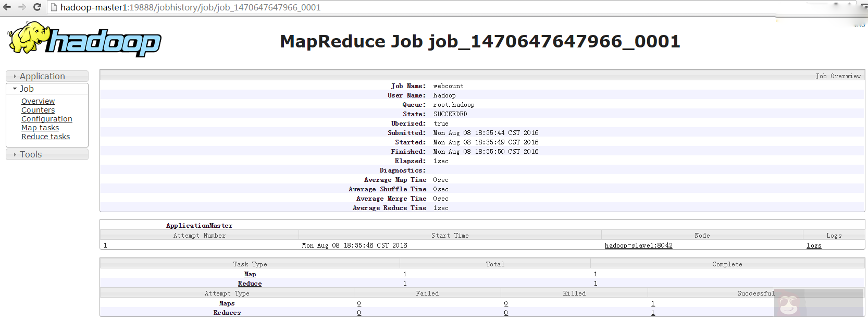868x319 pixels.
Task: Click the Task Type column header
Action: point(250,264)
